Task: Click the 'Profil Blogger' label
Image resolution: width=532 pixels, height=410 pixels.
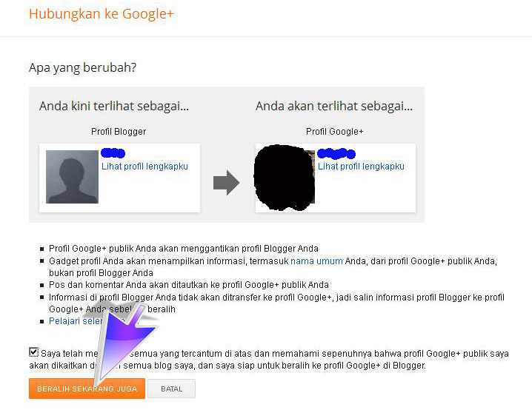Action: click(119, 132)
